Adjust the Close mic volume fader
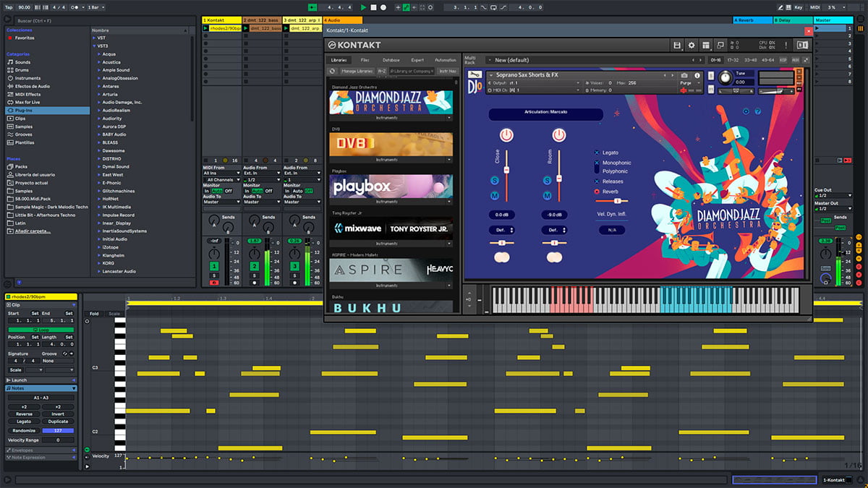Viewport: 868px width, 488px height. tap(506, 169)
